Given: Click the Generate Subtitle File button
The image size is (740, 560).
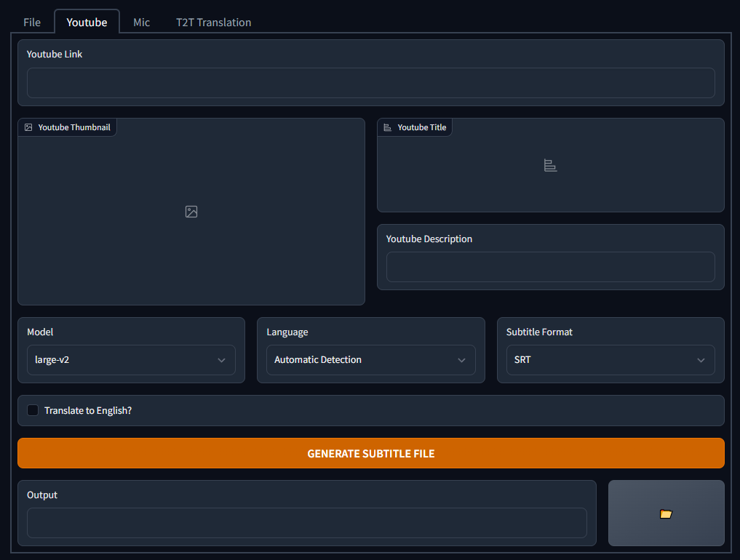Looking at the screenshot, I should (371, 453).
